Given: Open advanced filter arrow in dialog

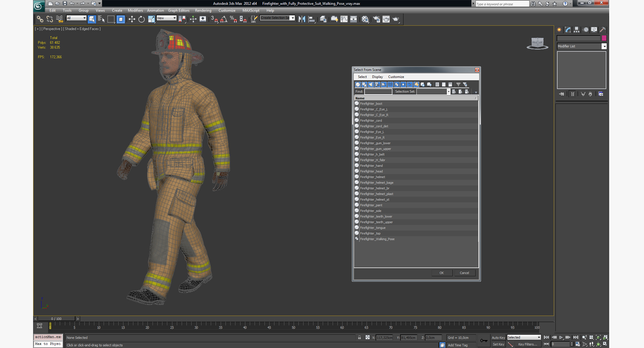Looking at the screenshot, I should coord(476,92).
